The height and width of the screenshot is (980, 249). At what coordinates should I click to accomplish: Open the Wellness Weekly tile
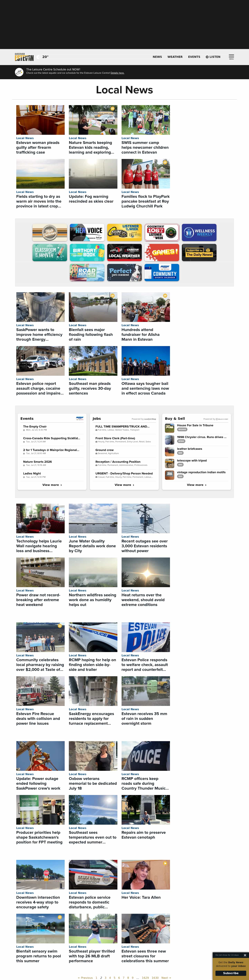(x=199, y=232)
